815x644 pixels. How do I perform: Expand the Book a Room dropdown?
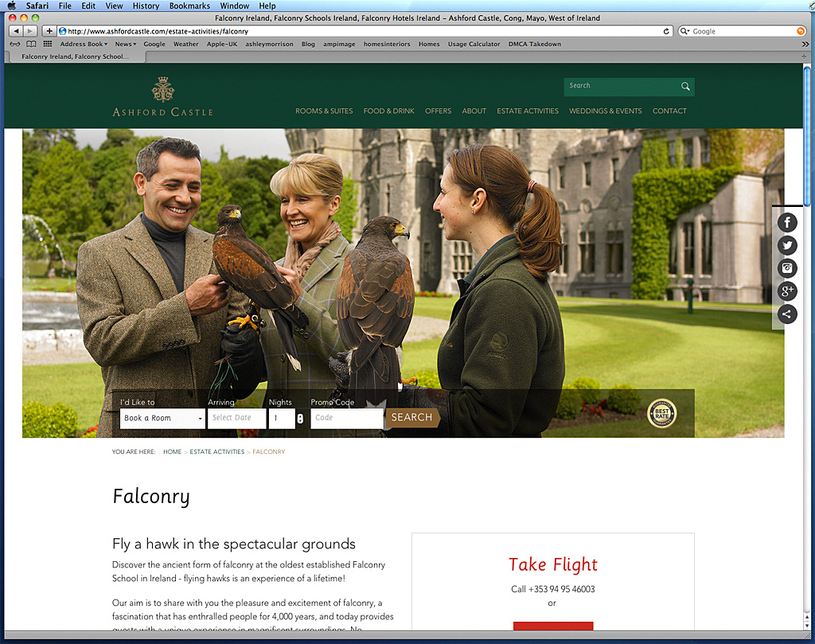[162, 418]
